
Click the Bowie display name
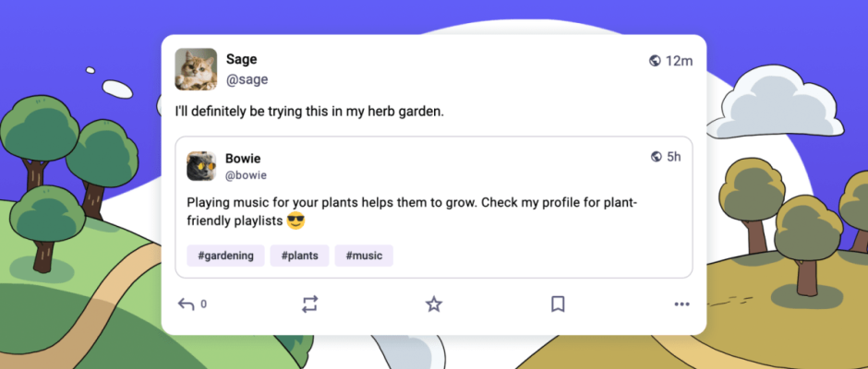pyautogui.click(x=243, y=159)
